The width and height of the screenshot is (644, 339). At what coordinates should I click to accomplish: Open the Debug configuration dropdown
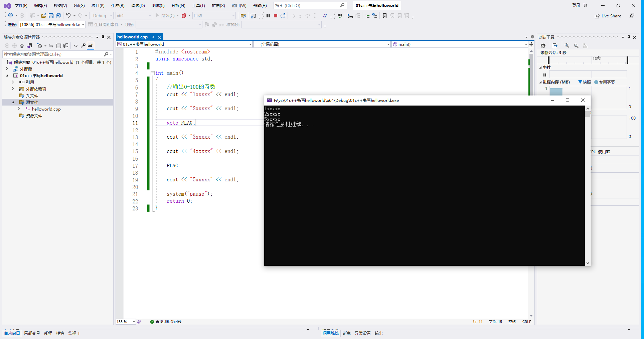tap(103, 15)
